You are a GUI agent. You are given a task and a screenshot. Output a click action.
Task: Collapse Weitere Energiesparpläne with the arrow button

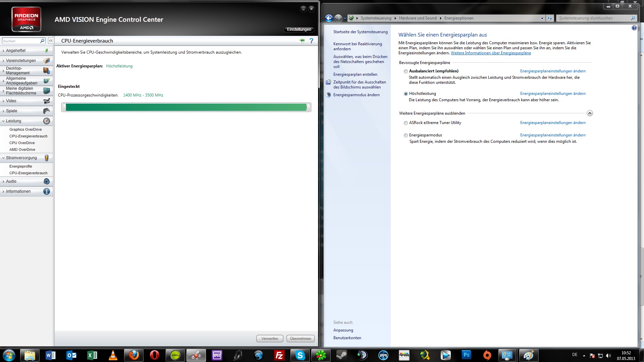click(x=590, y=113)
